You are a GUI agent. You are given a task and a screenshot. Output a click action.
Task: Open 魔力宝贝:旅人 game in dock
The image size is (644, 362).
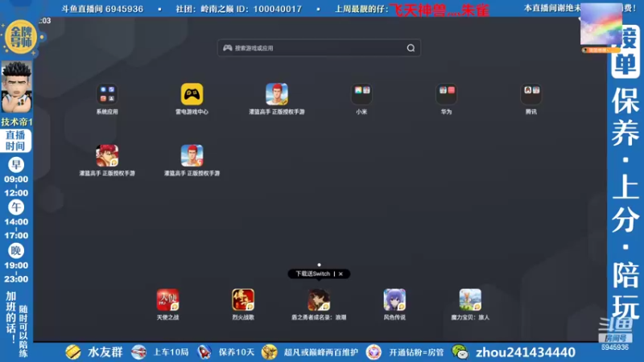click(470, 299)
